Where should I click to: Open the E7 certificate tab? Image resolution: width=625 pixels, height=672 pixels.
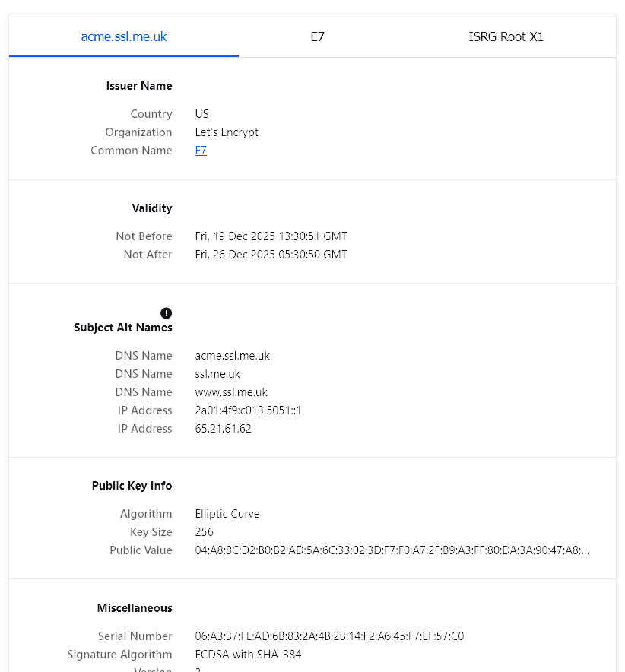318,36
